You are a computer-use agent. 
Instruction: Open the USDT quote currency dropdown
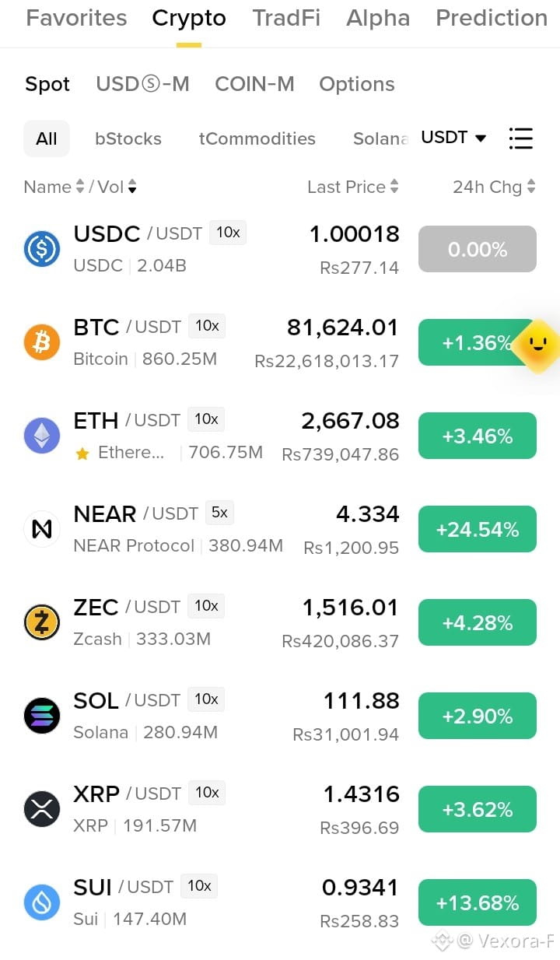click(453, 138)
